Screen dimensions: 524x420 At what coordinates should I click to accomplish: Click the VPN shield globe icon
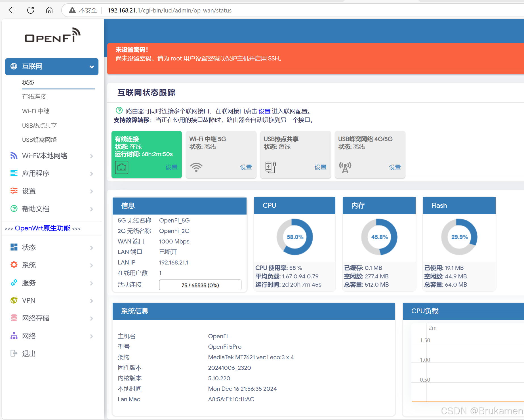click(x=14, y=300)
